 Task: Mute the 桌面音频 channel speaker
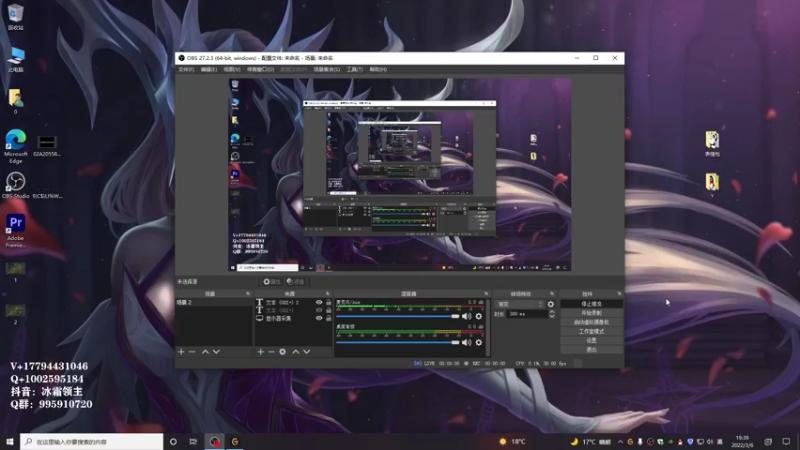click(466, 342)
